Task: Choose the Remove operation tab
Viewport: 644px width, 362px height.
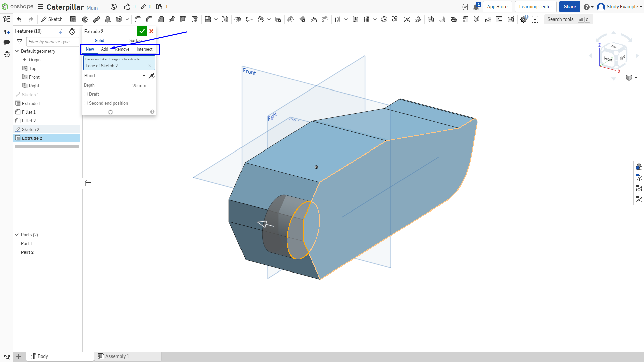Action: (x=122, y=49)
